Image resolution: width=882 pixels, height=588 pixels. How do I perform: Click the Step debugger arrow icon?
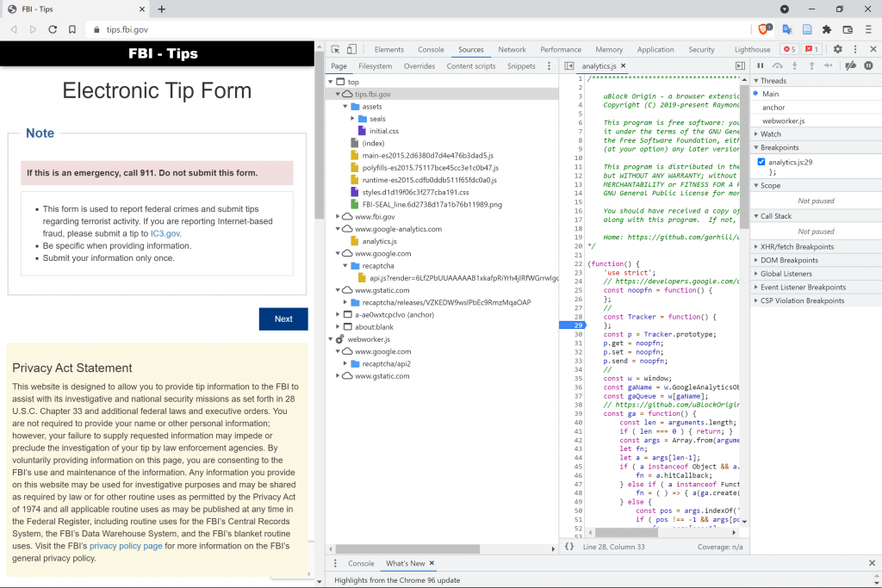tap(829, 65)
